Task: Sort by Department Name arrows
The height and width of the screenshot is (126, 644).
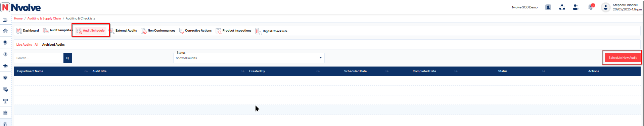Action: tap(86, 71)
